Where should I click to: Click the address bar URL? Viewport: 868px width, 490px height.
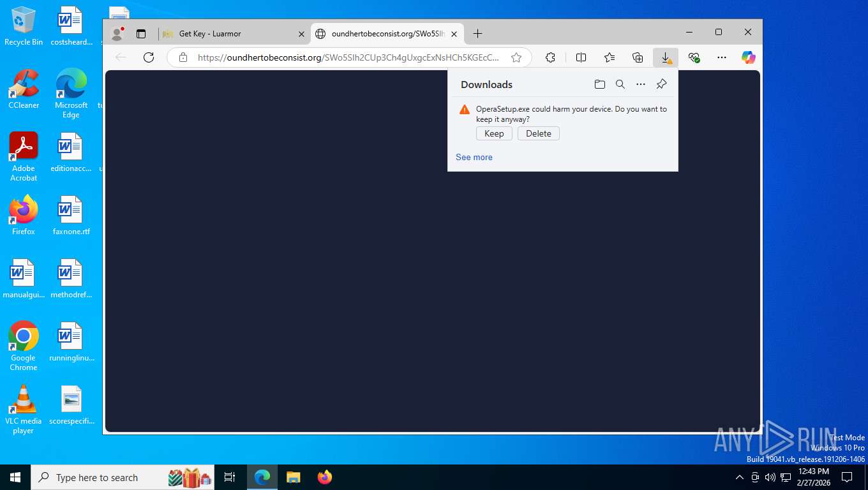(348, 57)
